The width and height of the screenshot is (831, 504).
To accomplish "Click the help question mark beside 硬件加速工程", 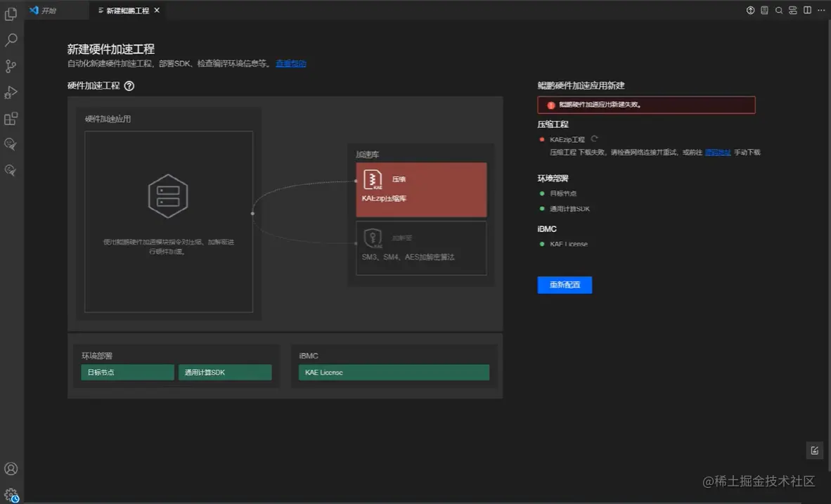I will [129, 86].
